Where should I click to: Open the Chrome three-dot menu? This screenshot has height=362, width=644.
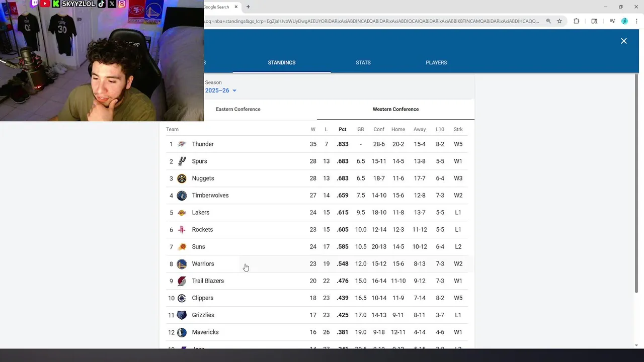(637, 21)
